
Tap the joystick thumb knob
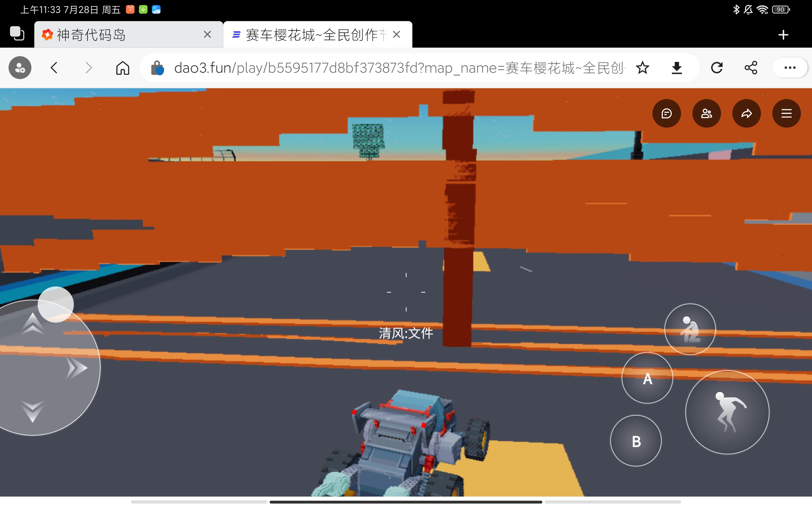coord(56,304)
